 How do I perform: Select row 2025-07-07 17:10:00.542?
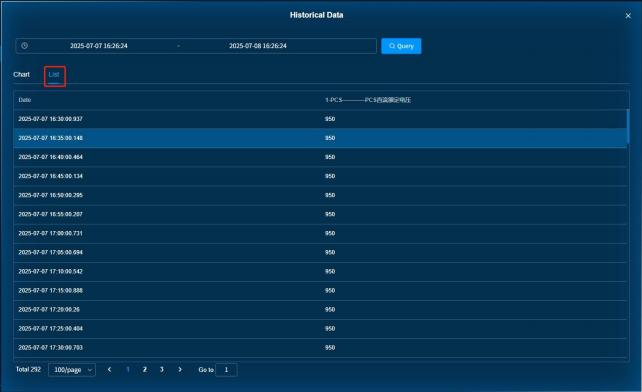[320, 271]
